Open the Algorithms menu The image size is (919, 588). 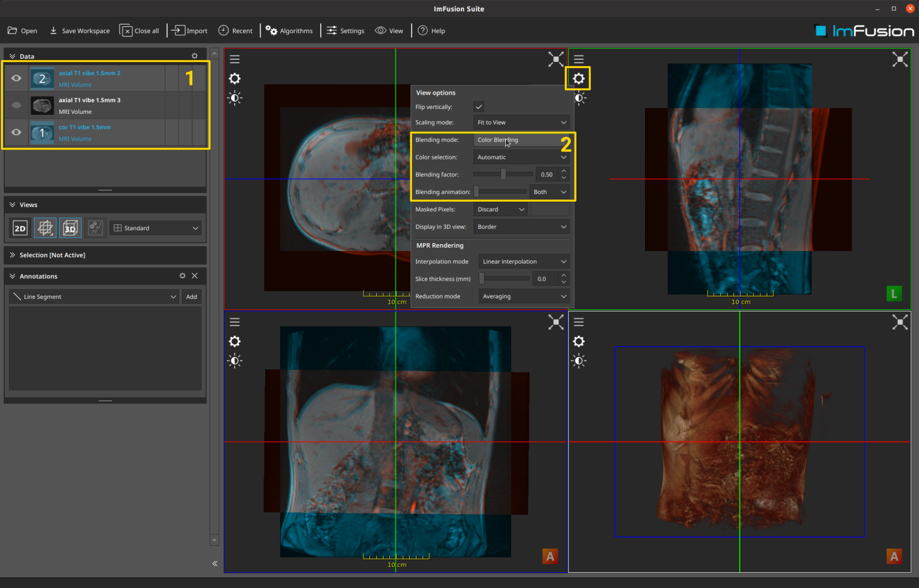pyautogui.click(x=289, y=31)
